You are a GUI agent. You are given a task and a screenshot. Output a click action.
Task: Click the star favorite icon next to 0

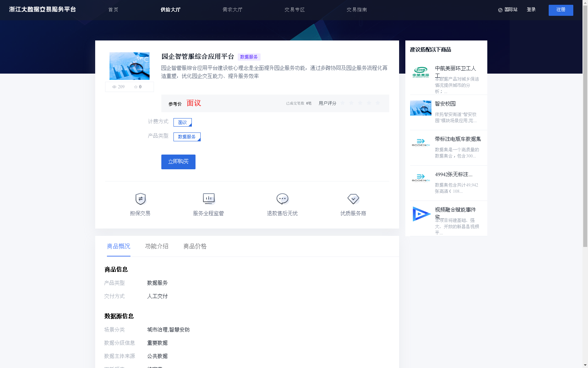coord(136,87)
